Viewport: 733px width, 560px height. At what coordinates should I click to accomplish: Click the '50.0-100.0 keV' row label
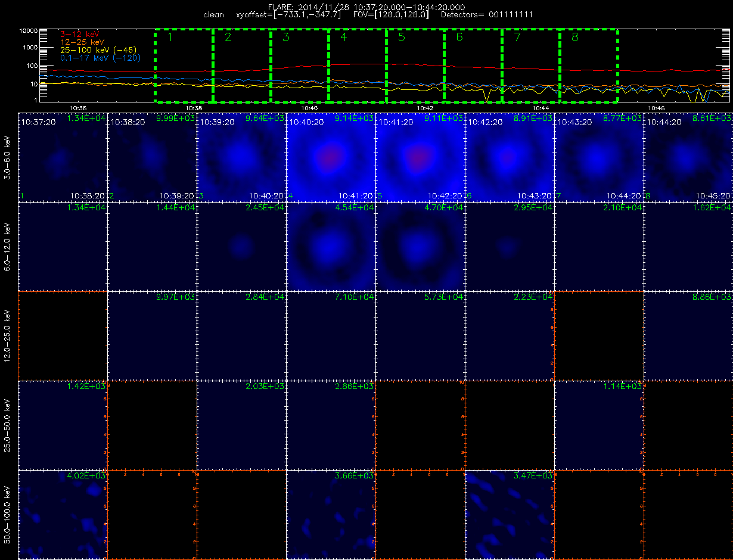pos(7,514)
